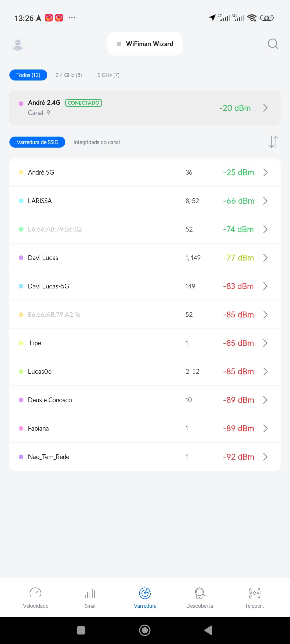Tap the pink dot beside Fabiana
The image size is (290, 644).
click(x=21, y=429)
